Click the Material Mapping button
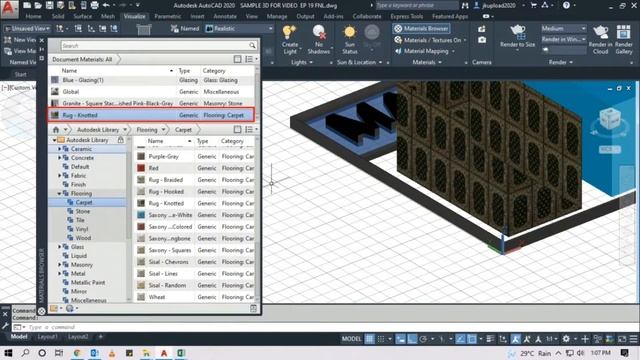The image size is (640, 360). tap(424, 51)
